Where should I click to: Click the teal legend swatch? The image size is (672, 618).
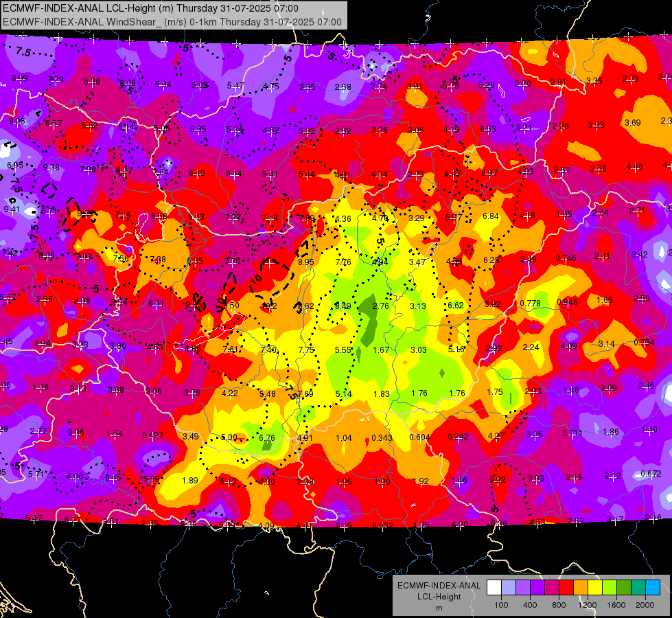638,588
